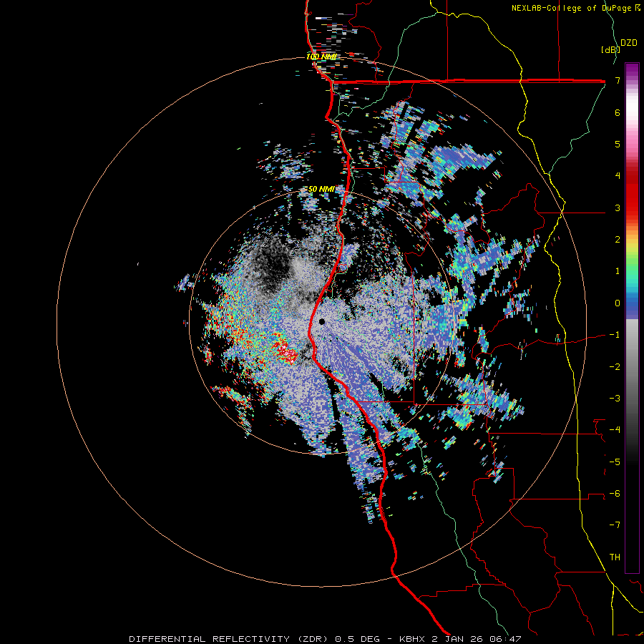
Task: Click the -6 value on the scale
Action: [x=615, y=493]
